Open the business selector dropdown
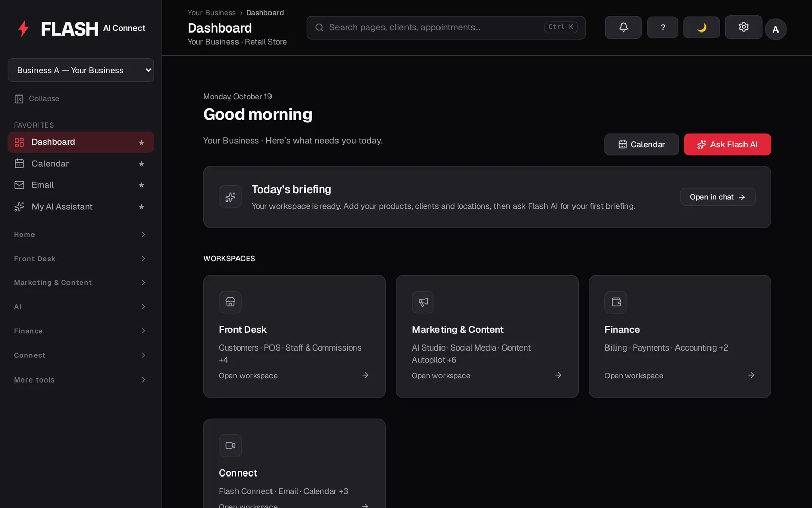Screen dimensions: 812x508 (81, 70)
